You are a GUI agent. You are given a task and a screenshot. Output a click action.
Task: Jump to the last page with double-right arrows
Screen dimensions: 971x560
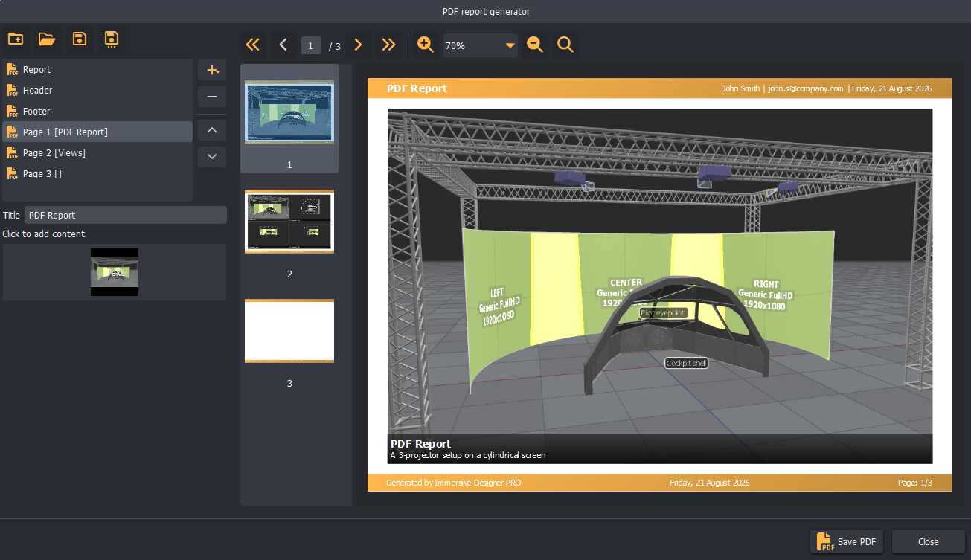tap(388, 45)
